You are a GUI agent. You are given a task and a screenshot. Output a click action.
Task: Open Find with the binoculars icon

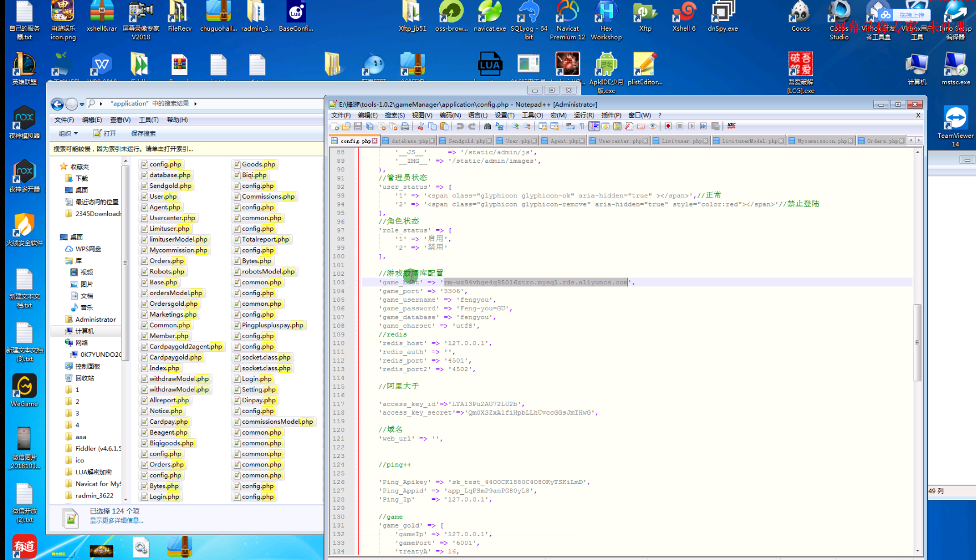pyautogui.click(x=487, y=127)
